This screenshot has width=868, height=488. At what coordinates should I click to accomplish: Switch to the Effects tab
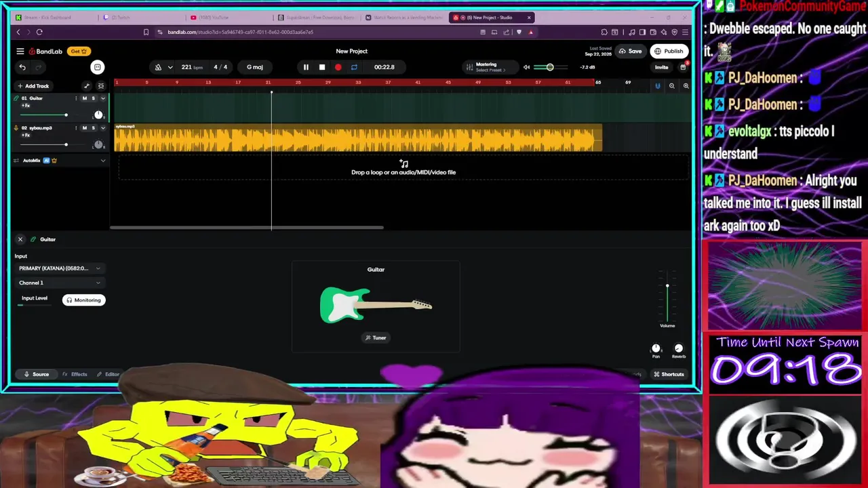75,374
